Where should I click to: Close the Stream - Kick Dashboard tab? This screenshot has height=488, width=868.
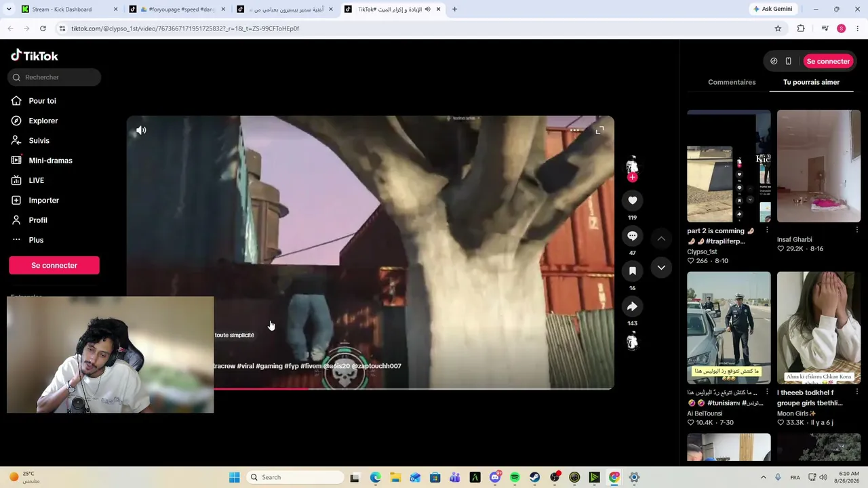coord(115,9)
